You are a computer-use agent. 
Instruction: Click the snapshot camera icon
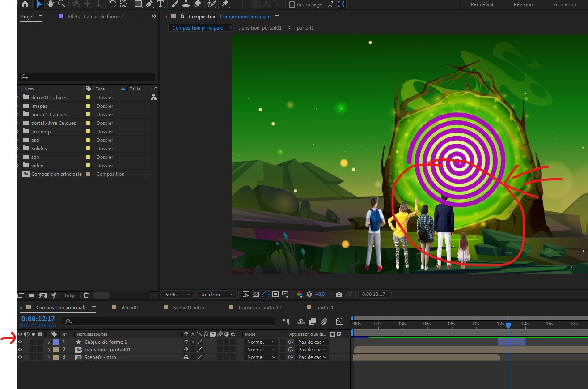click(339, 295)
